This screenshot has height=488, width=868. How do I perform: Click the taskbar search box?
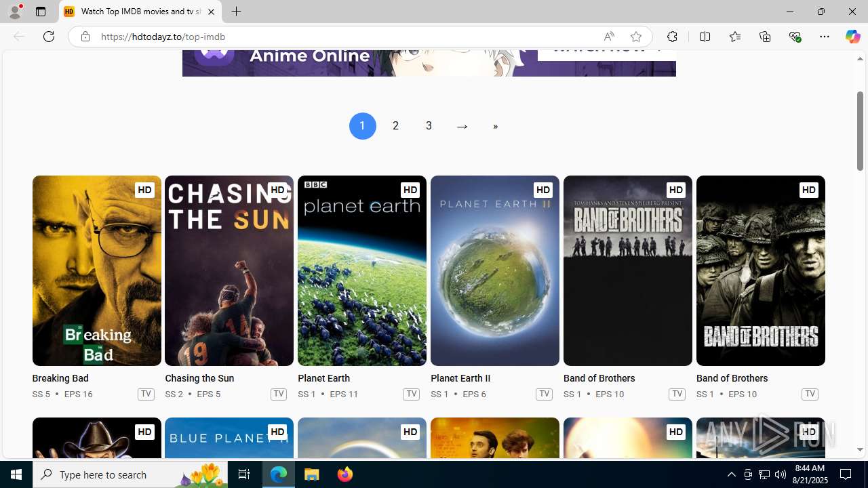[x=130, y=474]
